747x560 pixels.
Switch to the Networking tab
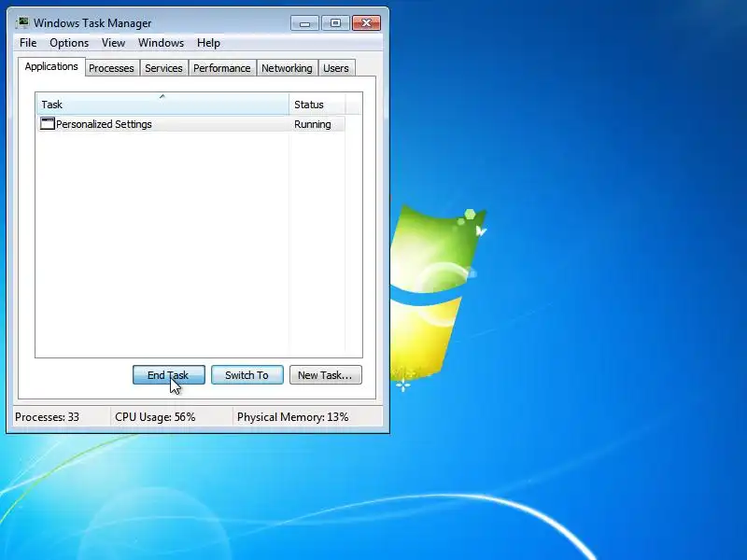287,68
